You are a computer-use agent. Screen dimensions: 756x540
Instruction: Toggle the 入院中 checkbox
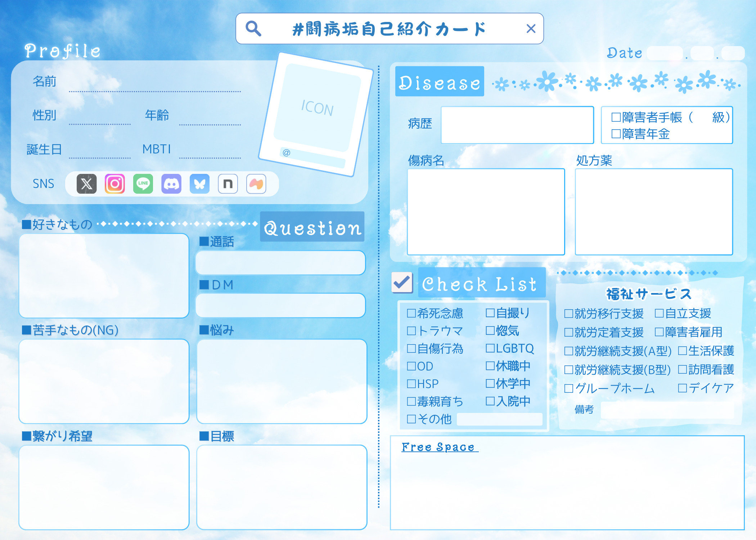490,401
